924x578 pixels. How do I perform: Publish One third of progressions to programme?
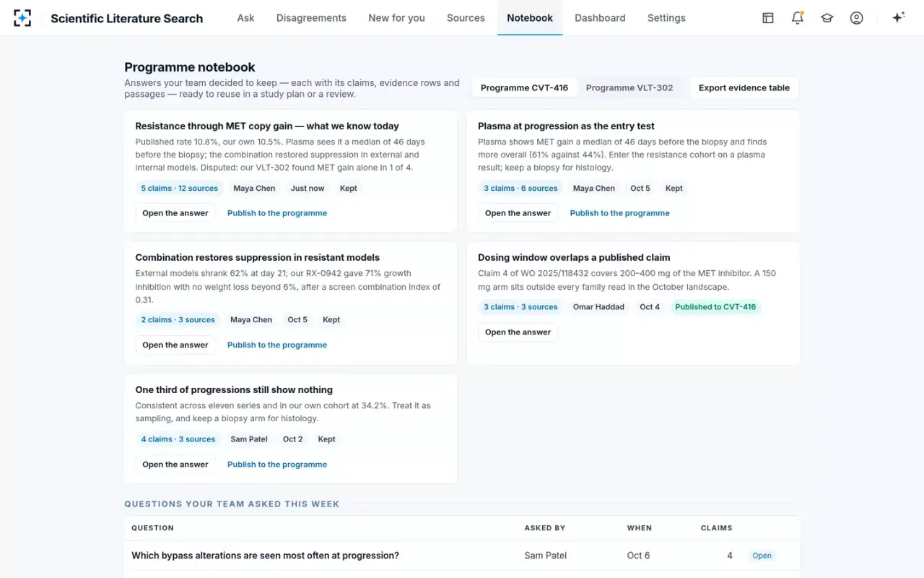click(277, 465)
